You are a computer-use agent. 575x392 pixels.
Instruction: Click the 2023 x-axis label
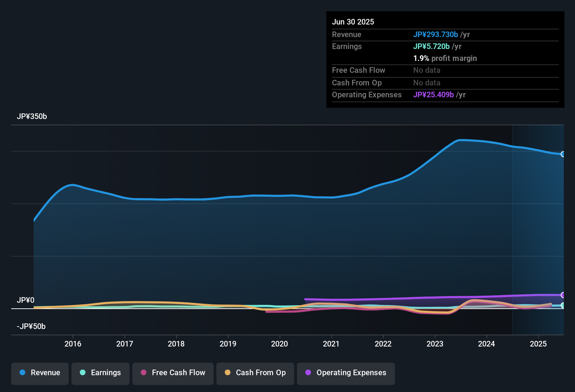[435, 344]
